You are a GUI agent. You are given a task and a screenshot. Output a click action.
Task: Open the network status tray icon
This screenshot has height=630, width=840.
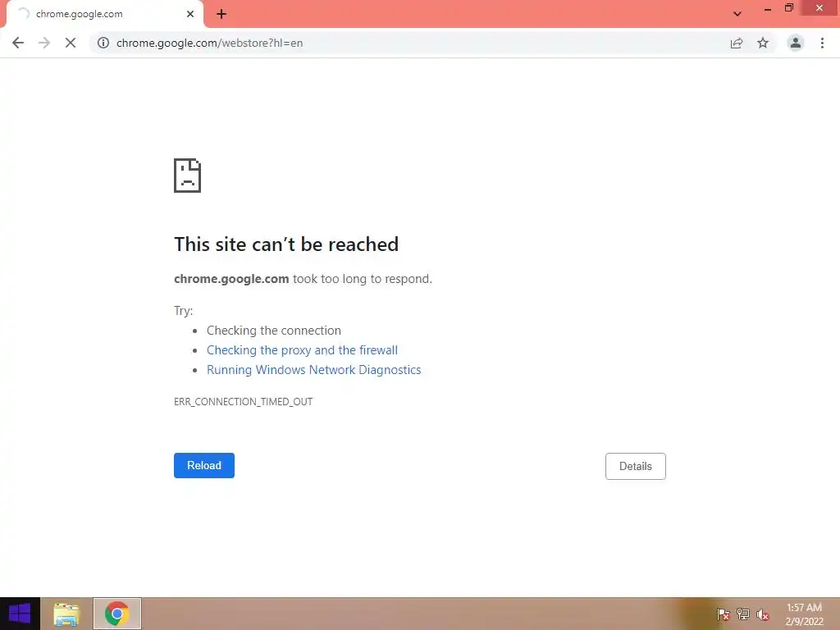coord(743,614)
